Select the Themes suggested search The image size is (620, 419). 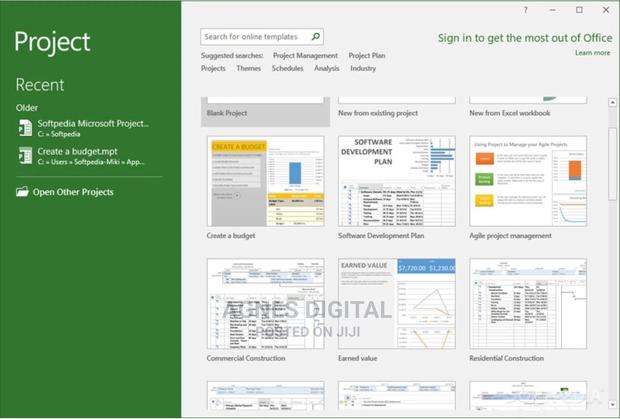[248, 68]
